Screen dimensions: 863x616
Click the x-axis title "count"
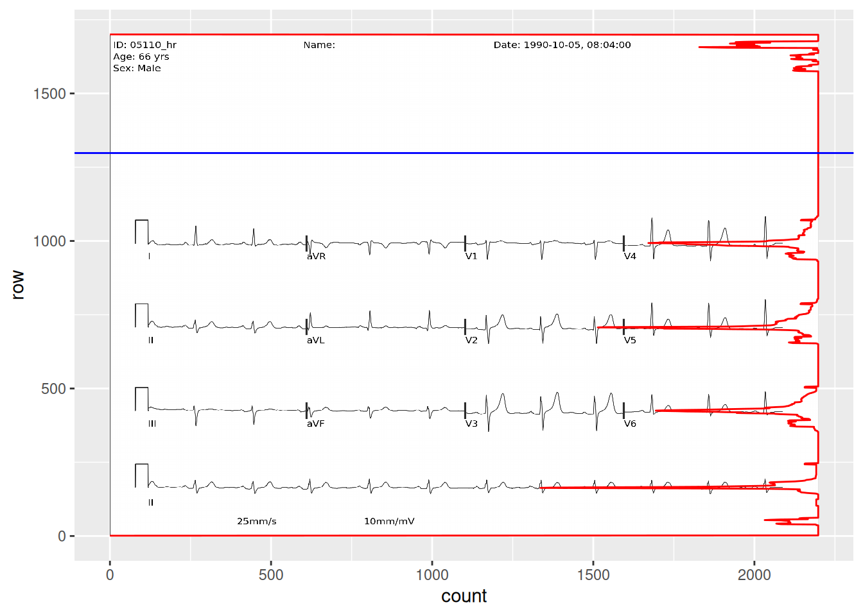point(464,596)
